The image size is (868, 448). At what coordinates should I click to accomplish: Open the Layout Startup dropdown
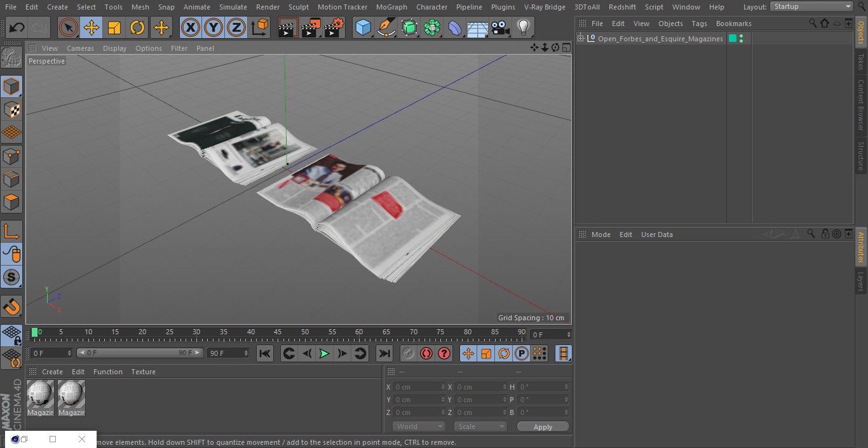tap(811, 6)
